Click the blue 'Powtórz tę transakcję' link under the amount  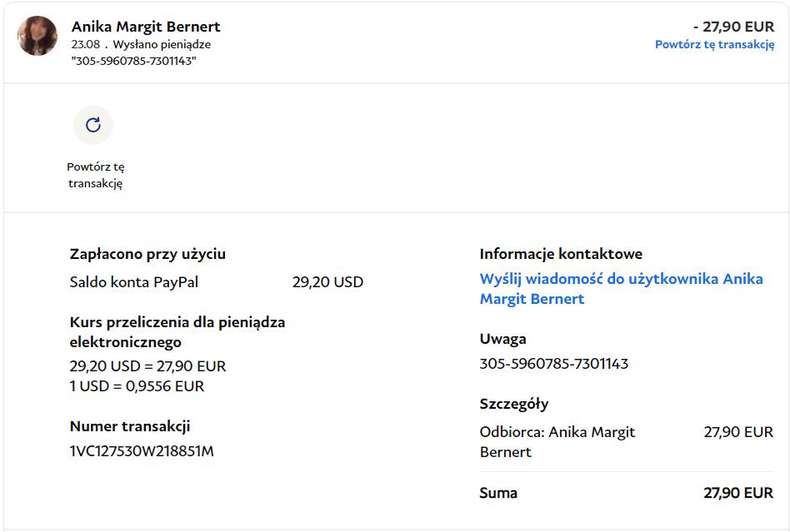click(x=714, y=45)
